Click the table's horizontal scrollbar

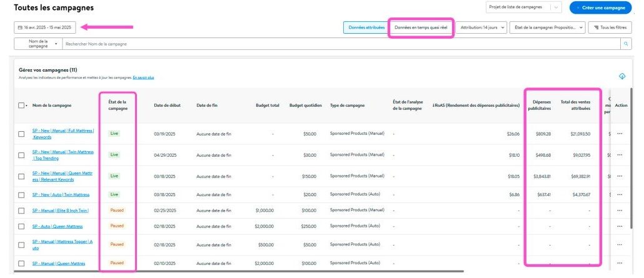coord(239,271)
